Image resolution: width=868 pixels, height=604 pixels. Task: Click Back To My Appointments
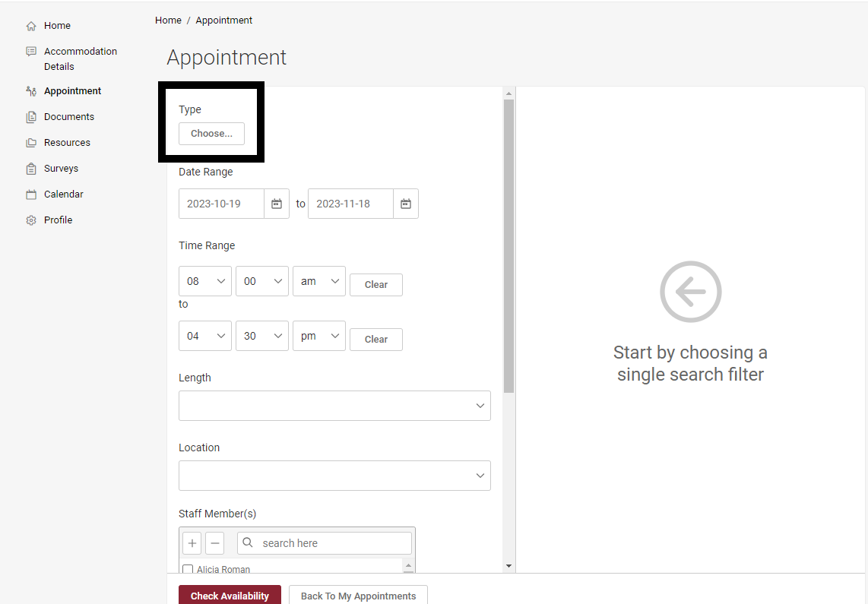coord(357,596)
